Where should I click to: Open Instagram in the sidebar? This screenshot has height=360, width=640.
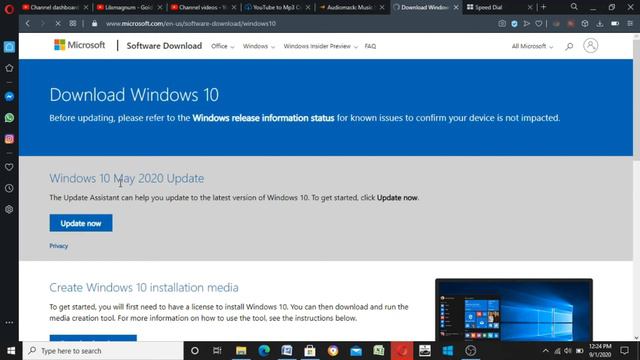pyautogui.click(x=9, y=139)
